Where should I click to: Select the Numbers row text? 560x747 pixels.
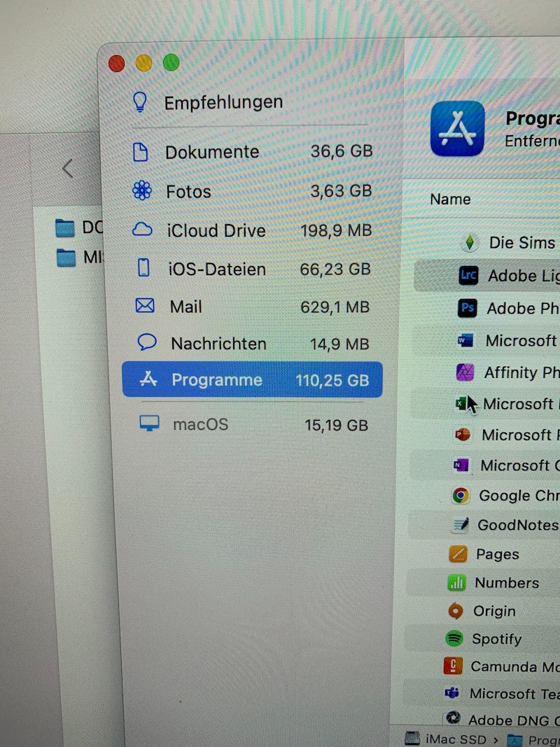(507, 583)
